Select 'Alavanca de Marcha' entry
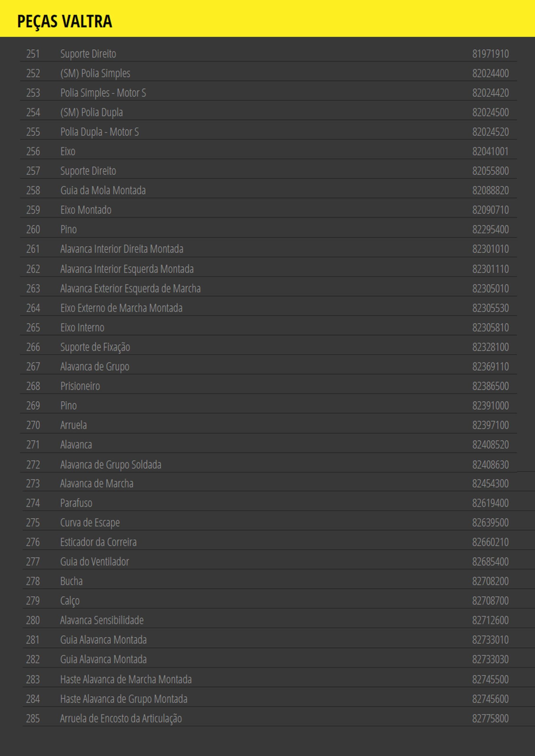This screenshot has width=535, height=756. pyautogui.click(x=97, y=484)
